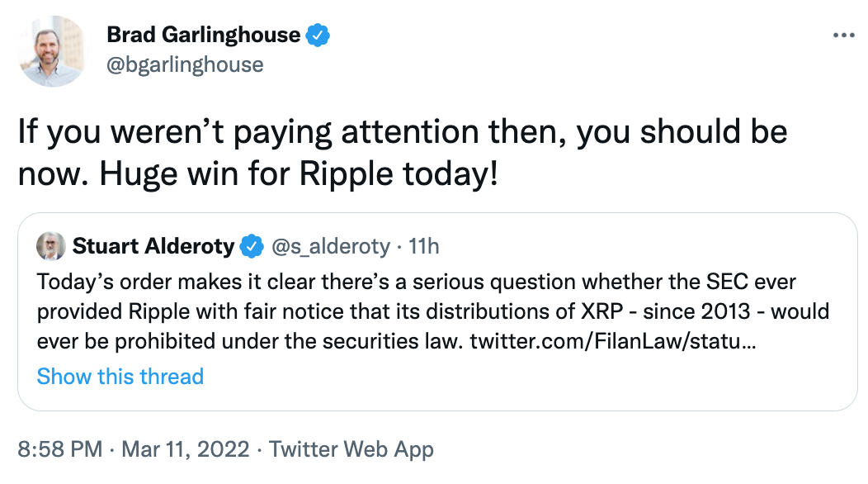Open the quoted tweet body text
Screen dimensions: 868x484
(x=433, y=311)
